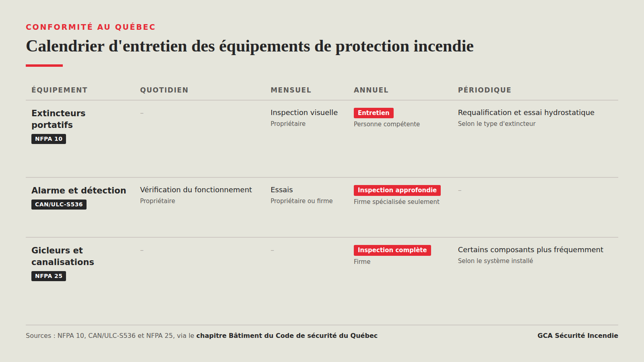This screenshot has width=644, height=362.
Task: Click "chapitre Bâtiment du Code de sécurité du Québec"
Action: click(x=287, y=336)
